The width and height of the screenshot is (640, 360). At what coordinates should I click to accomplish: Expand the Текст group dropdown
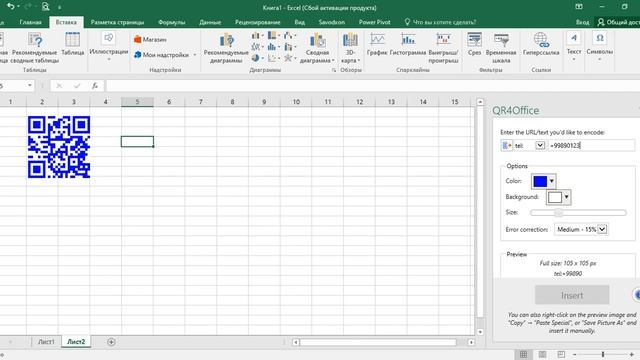(x=573, y=60)
